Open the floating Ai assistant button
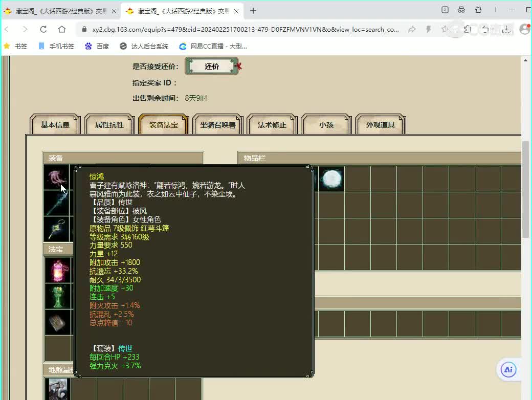Screen dimensions: 532x400 pyautogui.click(x=508, y=369)
